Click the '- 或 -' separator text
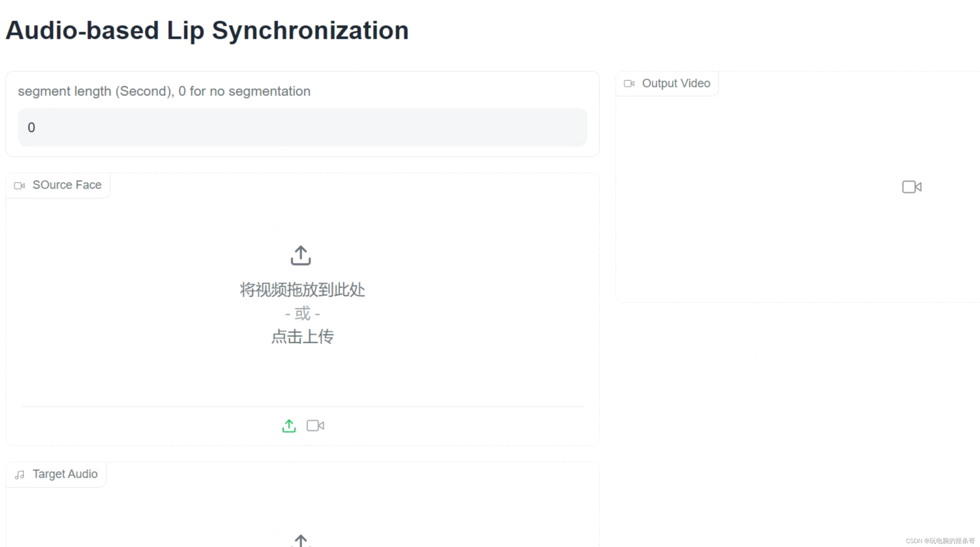980x547 pixels. 302,314
